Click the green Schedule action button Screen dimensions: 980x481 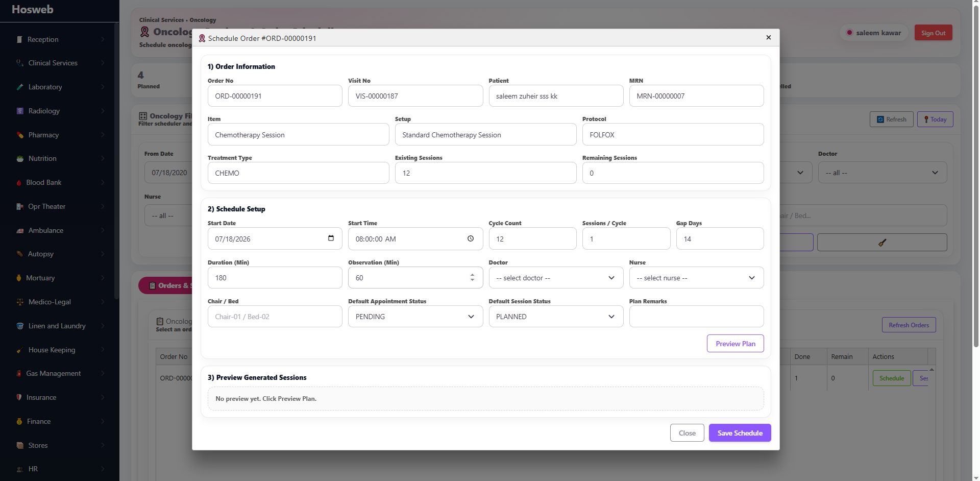coord(891,378)
